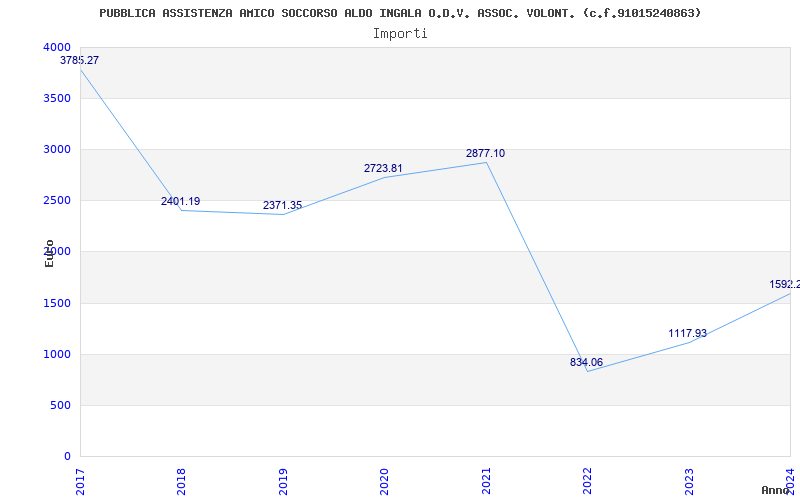Click the Anno x-axis title

coord(776,490)
